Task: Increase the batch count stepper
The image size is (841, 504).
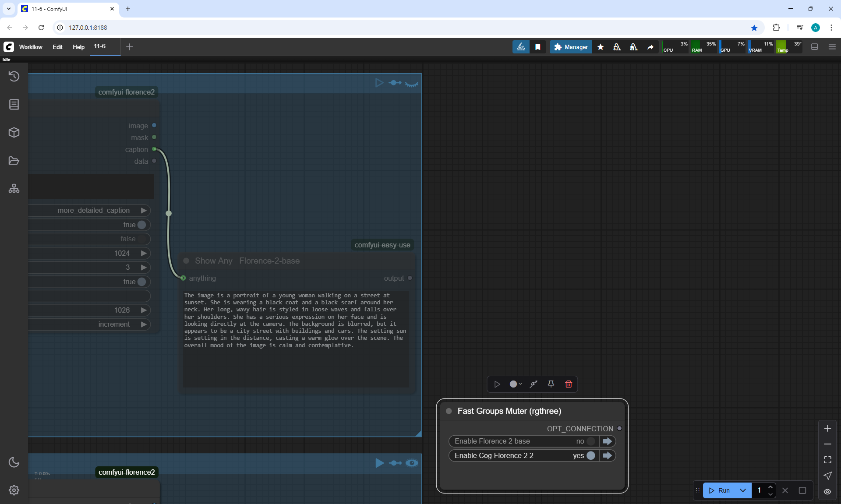Action: pyautogui.click(x=770, y=487)
